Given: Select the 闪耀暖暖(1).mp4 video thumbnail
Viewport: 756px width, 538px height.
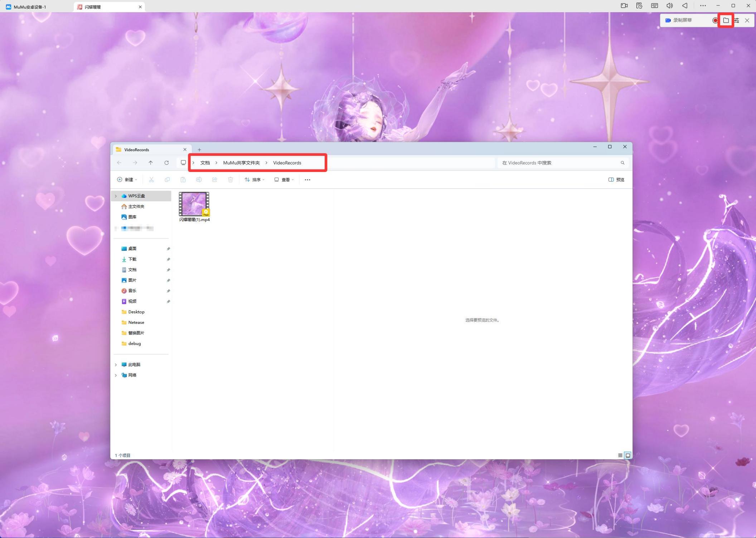Looking at the screenshot, I should [x=194, y=204].
